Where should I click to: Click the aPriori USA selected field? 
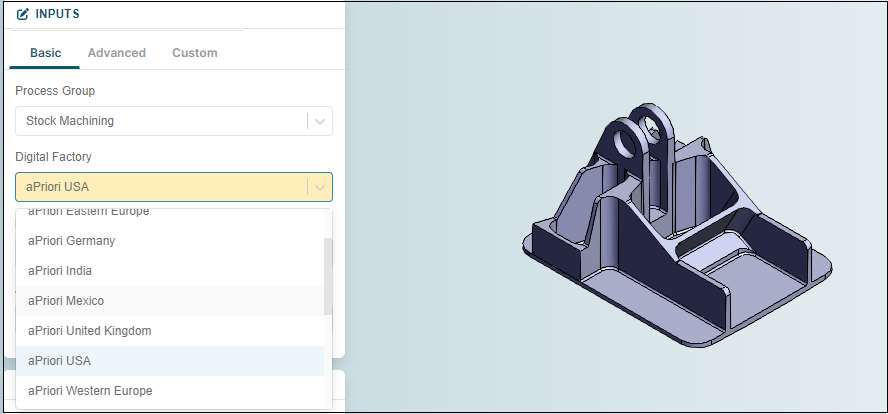point(174,187)
